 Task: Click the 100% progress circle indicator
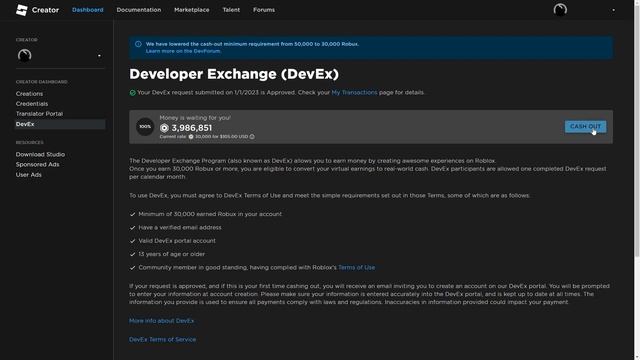tap(145, 127)
